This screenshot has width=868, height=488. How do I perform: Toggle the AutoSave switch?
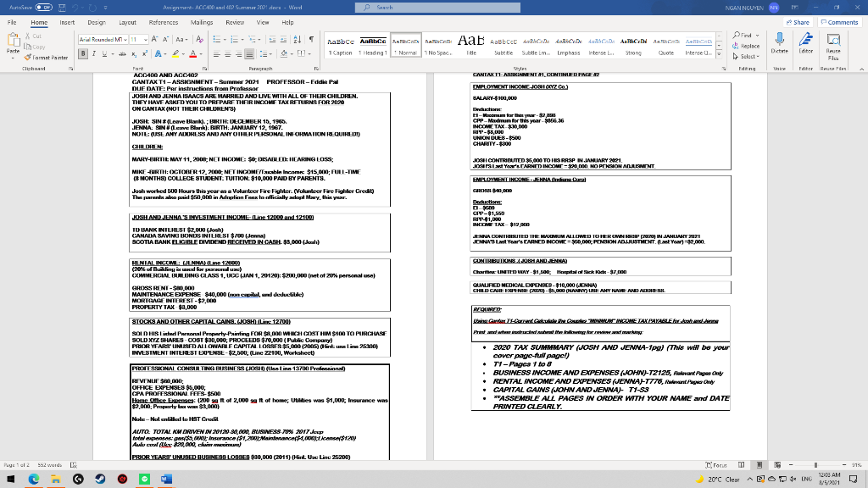pos(44,7)
